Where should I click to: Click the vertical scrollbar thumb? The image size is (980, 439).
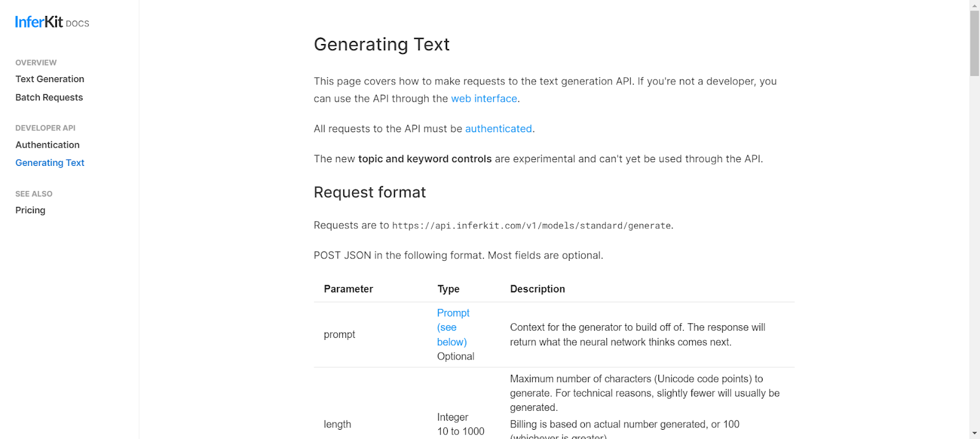pos(974,43)
